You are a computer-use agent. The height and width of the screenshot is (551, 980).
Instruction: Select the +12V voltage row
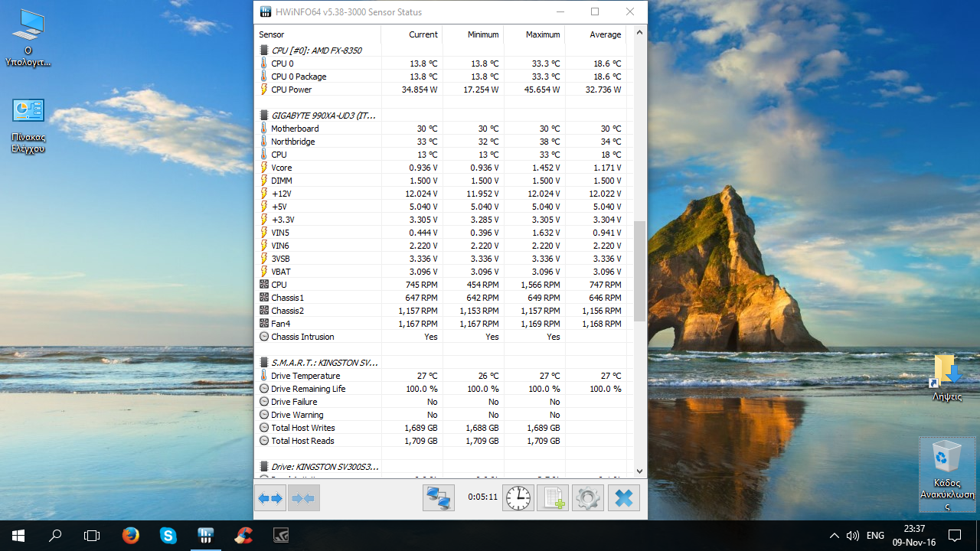pyautogui.click(x=443, y=194)
